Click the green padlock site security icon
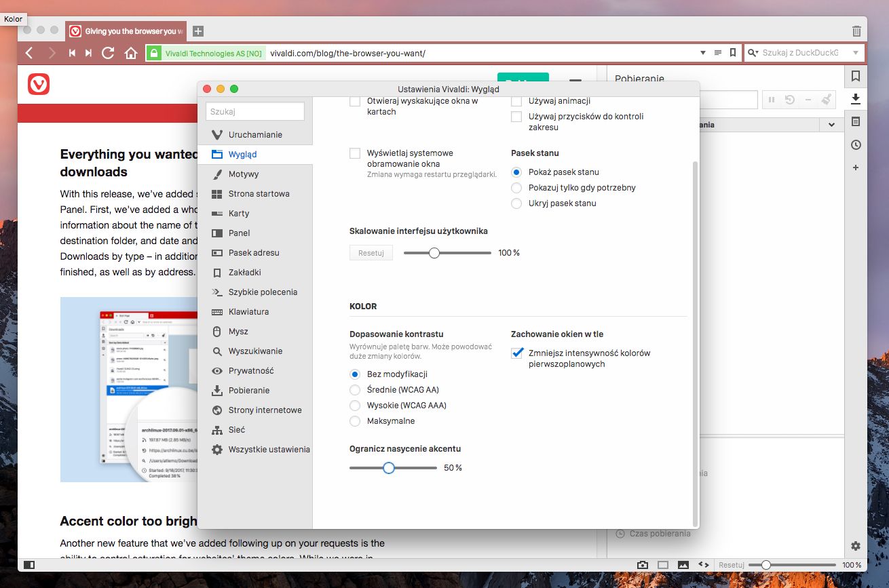Screen dimensions: 889x588 (154, 53)
